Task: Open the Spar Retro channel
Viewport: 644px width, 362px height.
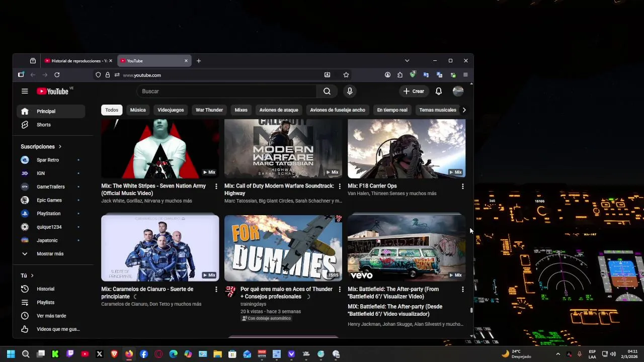Action: tap(50, 160)
